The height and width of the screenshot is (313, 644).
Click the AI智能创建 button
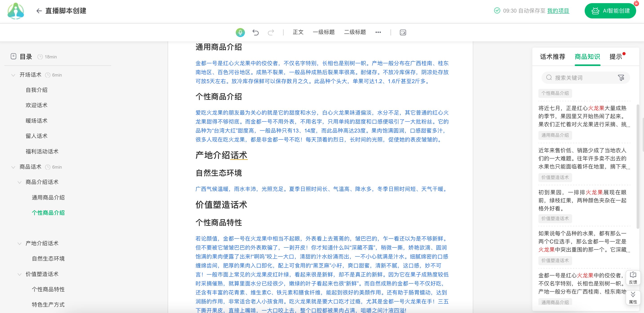pyautogui.click(x=610, y=11)
